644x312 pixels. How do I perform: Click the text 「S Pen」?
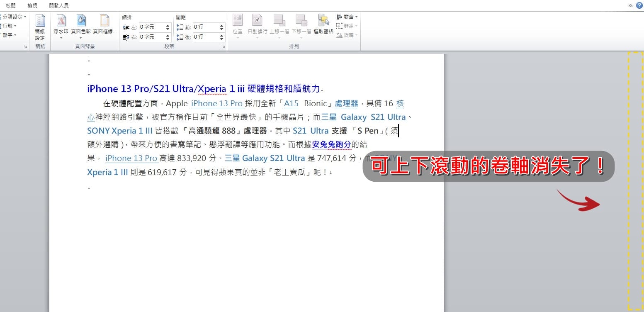pyautogui.click(x=367, y=131)
